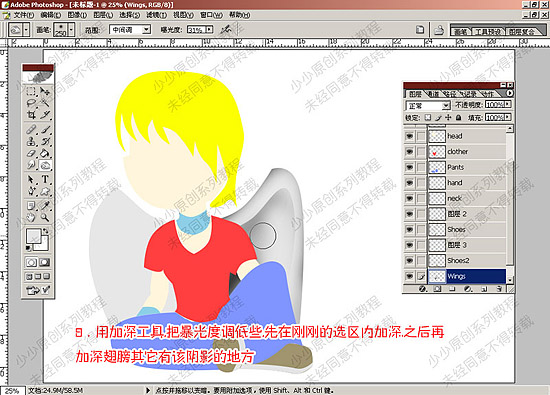Toggle lock transparent pixels checkbox
The width and height of the screenshot is (550, 395).
428,118
